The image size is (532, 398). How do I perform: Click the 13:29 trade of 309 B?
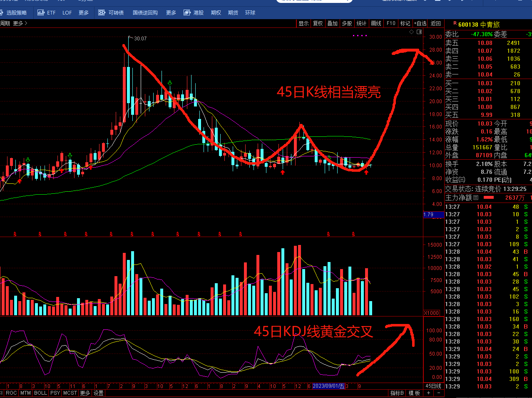tap(488, 379)
